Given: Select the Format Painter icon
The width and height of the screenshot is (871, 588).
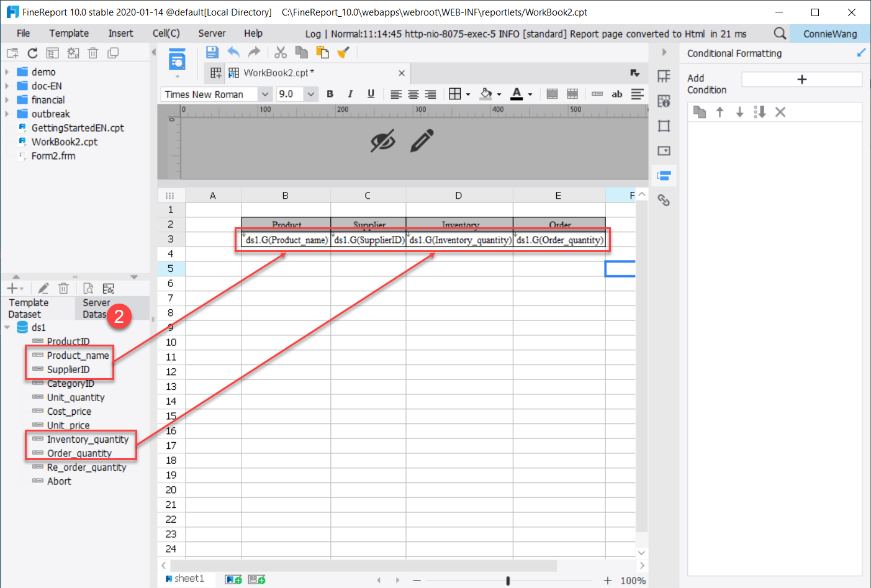Looking at the screenshot, I should pyautogui.click(x=343, y=52).
